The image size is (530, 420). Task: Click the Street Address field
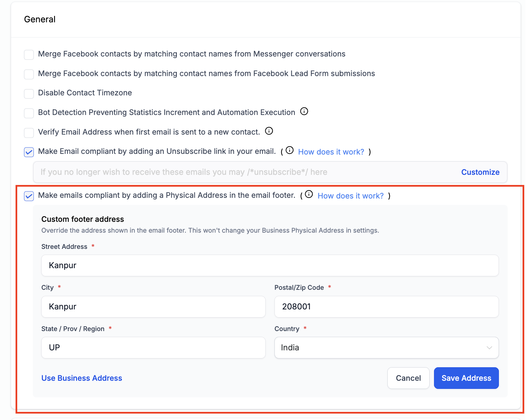(x=270, y=265)
